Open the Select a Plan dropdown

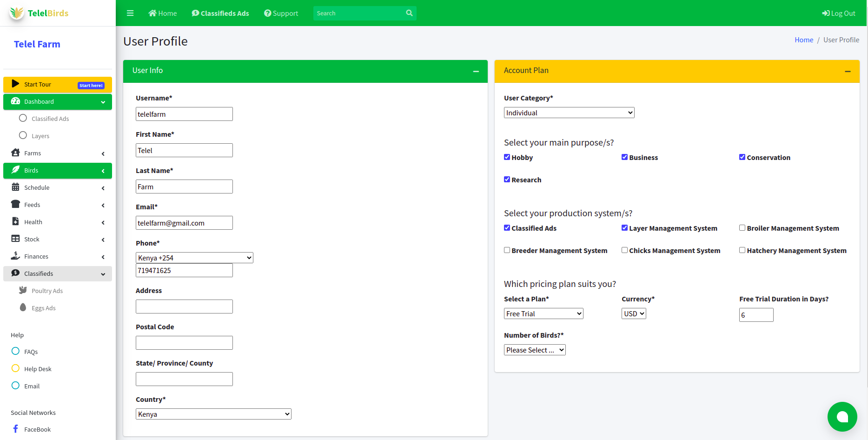(543, 313)
